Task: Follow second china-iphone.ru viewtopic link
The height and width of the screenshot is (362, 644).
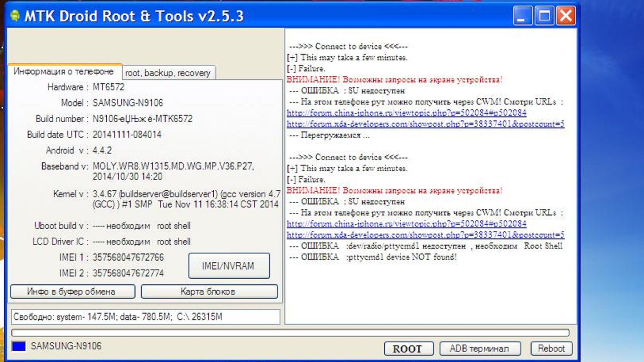Action: 406,224
